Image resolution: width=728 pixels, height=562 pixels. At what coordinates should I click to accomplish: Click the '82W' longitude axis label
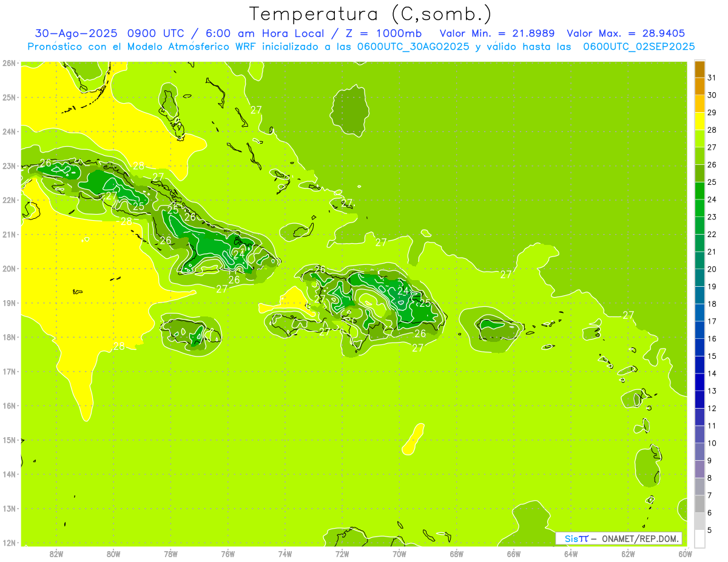[x=56, y=554]
